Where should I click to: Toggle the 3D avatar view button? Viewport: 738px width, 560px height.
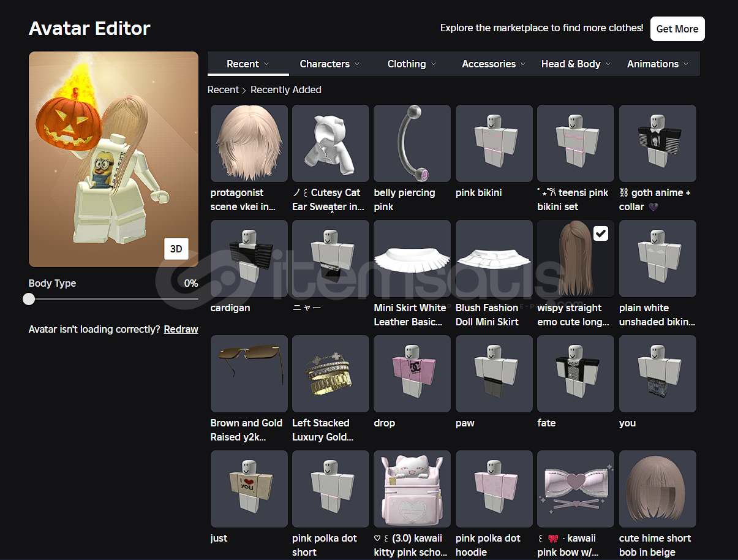(x=176, y=249)
